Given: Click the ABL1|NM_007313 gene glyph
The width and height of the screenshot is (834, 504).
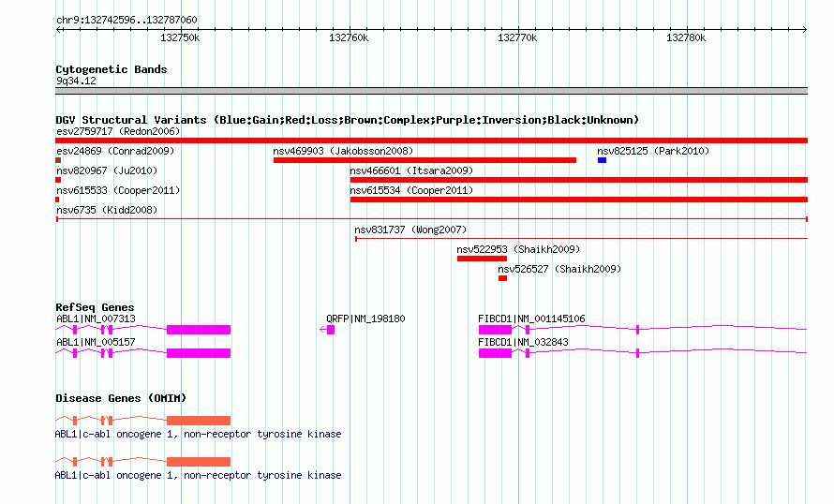Looking at the screenshot, I should click(x=143, y=330).
